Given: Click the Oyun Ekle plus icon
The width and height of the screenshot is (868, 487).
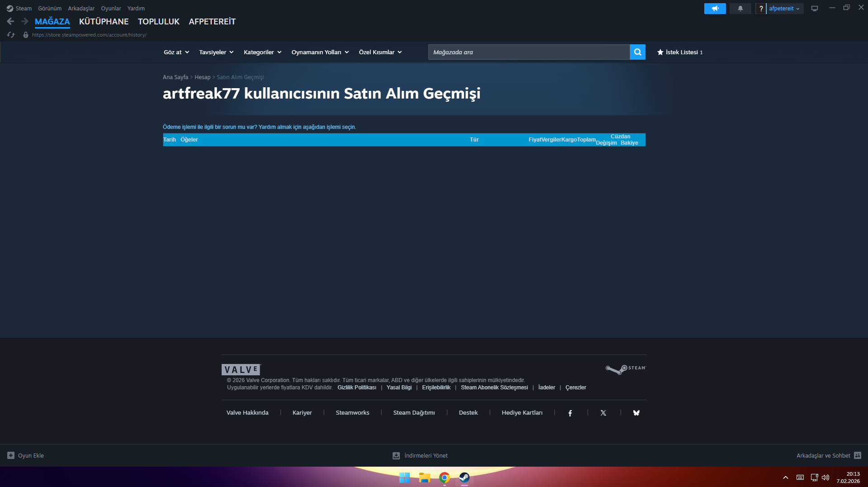Looking at the screenshot, I should pyautogui.click(x=11, y=455).
